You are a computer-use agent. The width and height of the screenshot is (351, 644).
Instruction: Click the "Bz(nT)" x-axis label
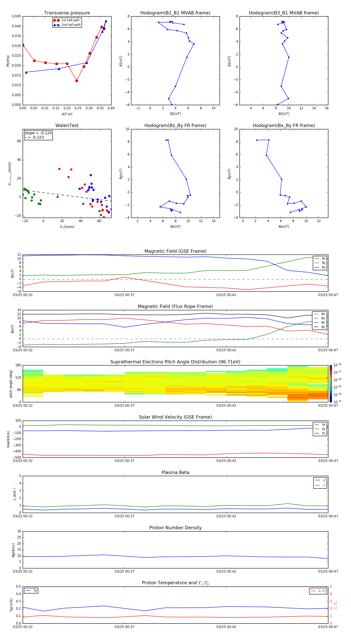[175, 227]
